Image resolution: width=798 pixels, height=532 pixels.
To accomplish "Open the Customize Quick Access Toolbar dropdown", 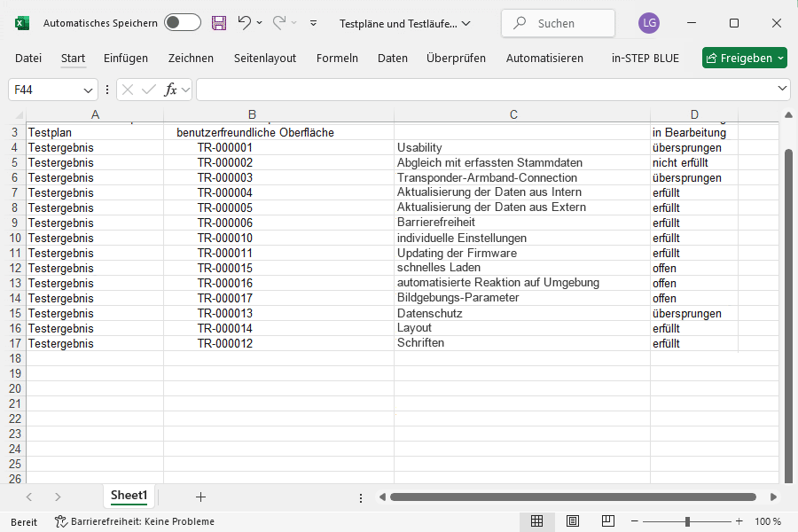I will tap(313, 23).
